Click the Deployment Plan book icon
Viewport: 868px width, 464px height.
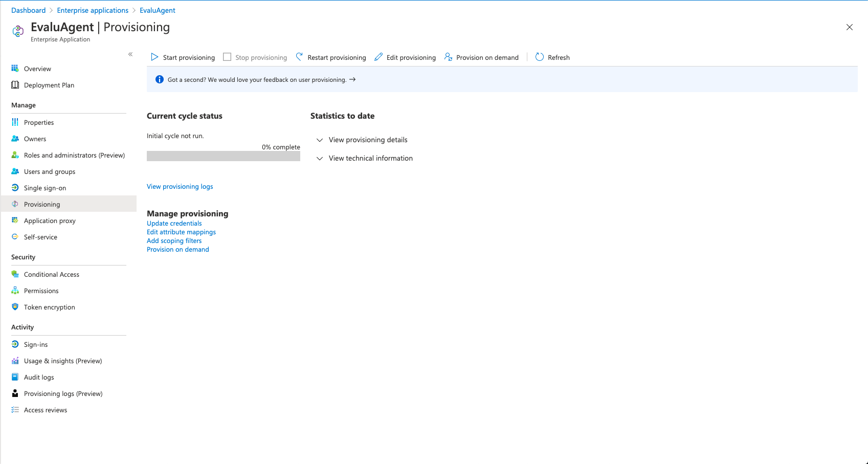(x=15, y=85)
